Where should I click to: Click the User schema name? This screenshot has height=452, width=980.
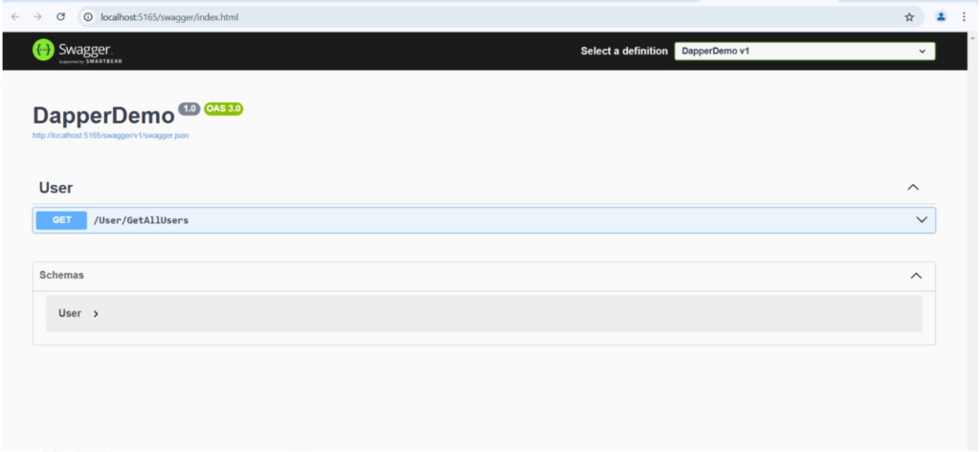(70, 313)
